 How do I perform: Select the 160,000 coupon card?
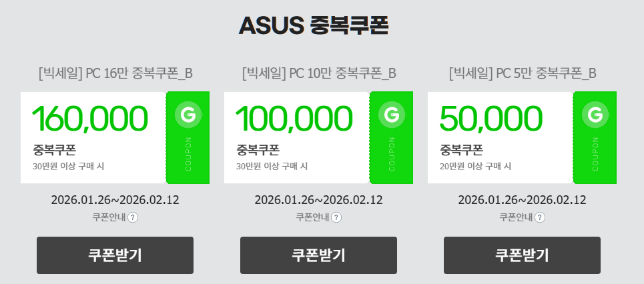pos(93,137)
